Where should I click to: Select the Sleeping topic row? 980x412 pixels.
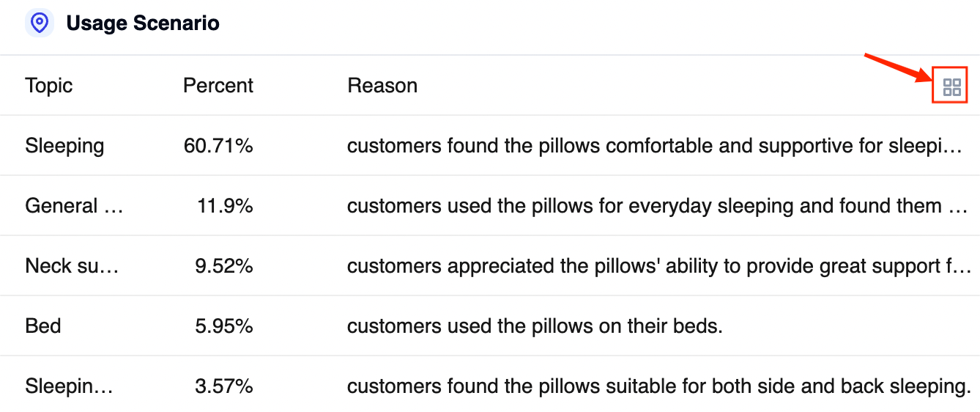[490, 146]
